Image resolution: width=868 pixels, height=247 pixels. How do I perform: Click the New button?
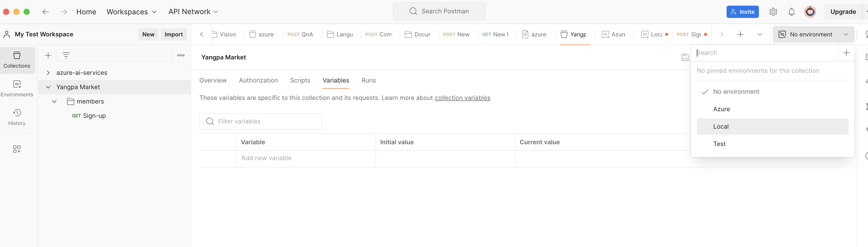coord(148,34)
